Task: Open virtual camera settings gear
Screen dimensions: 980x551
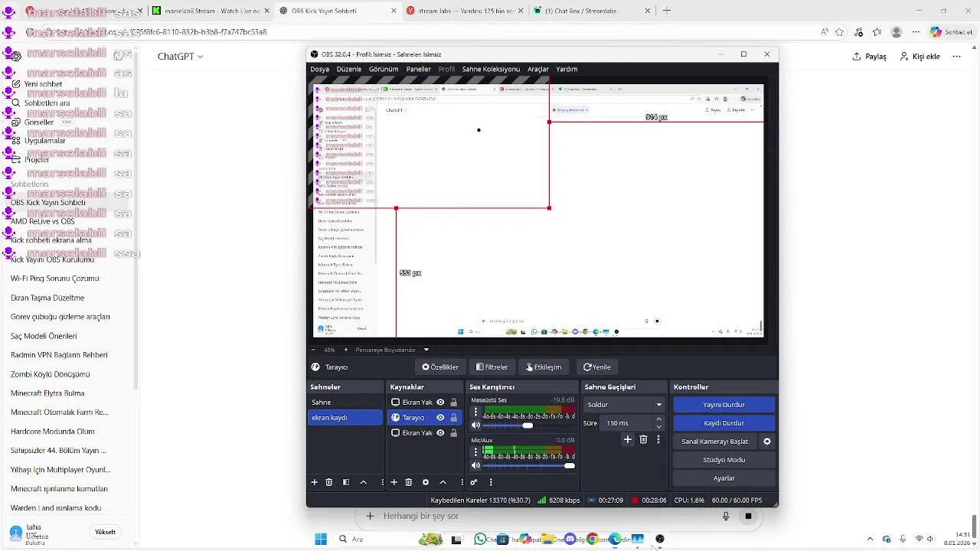Action: (x=767, y=442)
